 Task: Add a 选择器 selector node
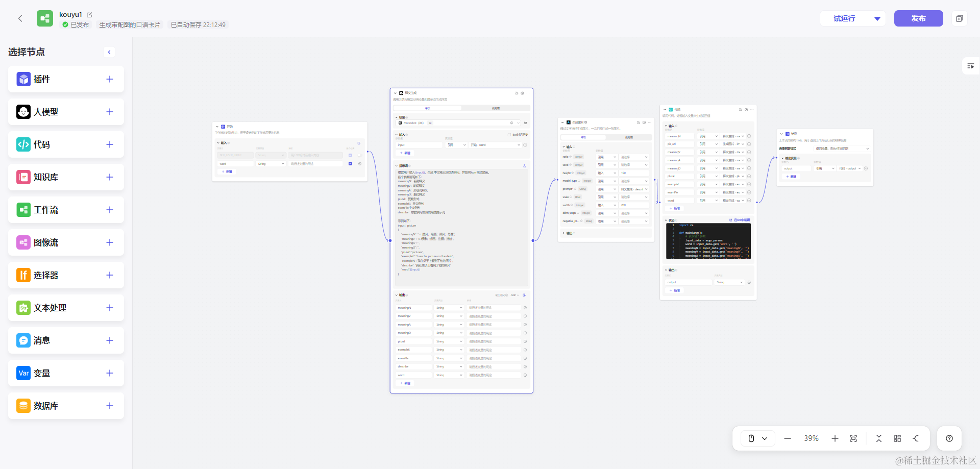pyautogui.click(x=110, y=275)
